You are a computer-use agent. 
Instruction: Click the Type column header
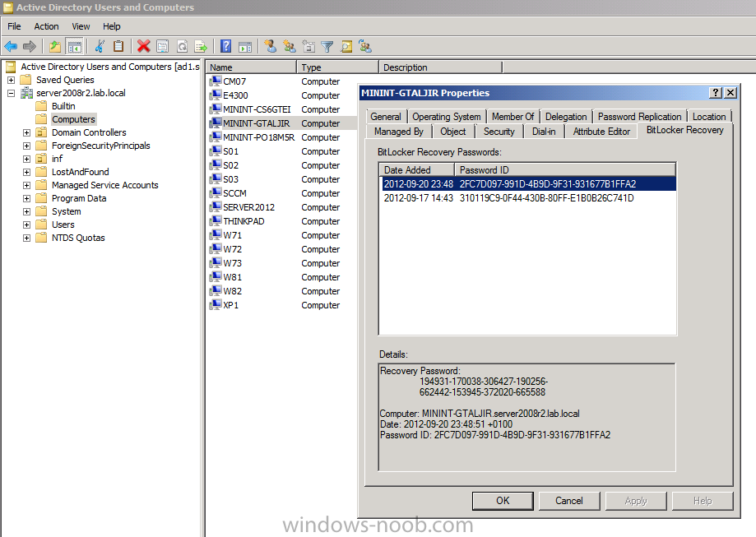(x=337, y=67)
